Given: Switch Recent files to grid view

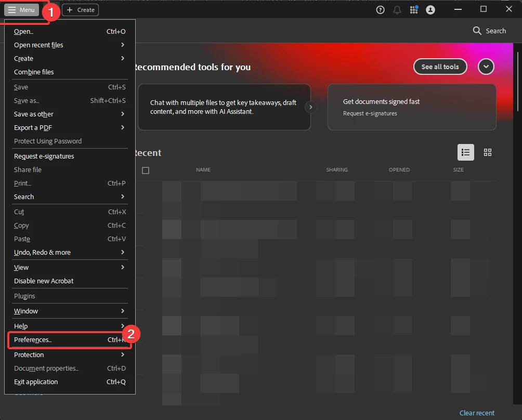Looking at the screenshot, I should click(487, 152).
